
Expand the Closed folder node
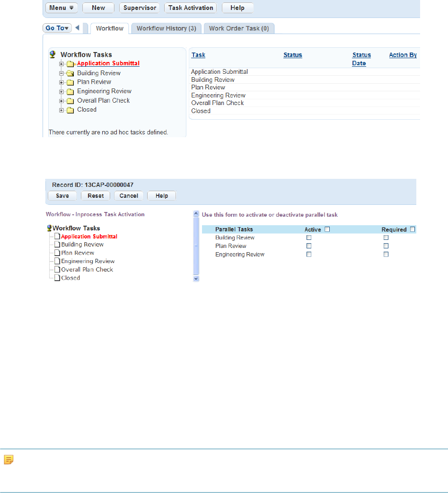point(61,110)
